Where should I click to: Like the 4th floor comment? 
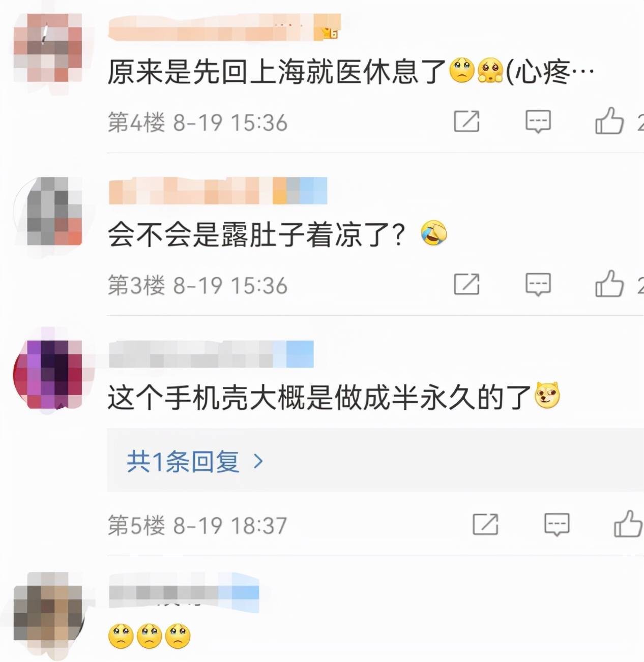609,121
